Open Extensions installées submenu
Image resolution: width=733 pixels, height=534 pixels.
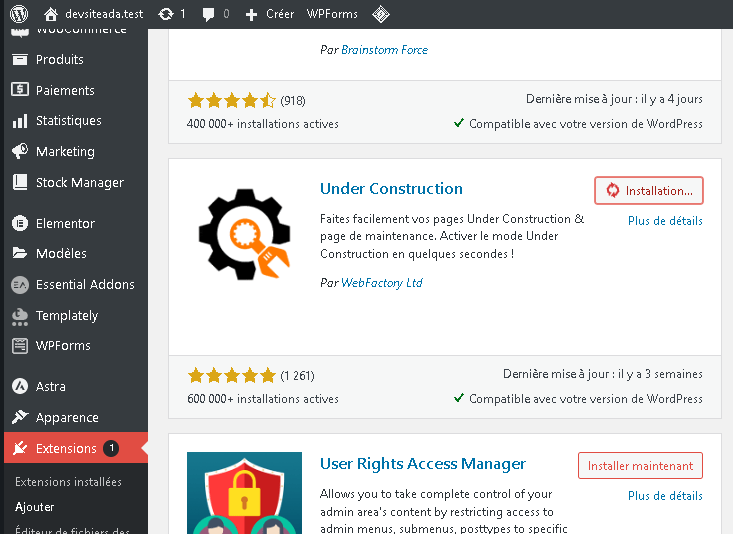[x=68, y=482]
